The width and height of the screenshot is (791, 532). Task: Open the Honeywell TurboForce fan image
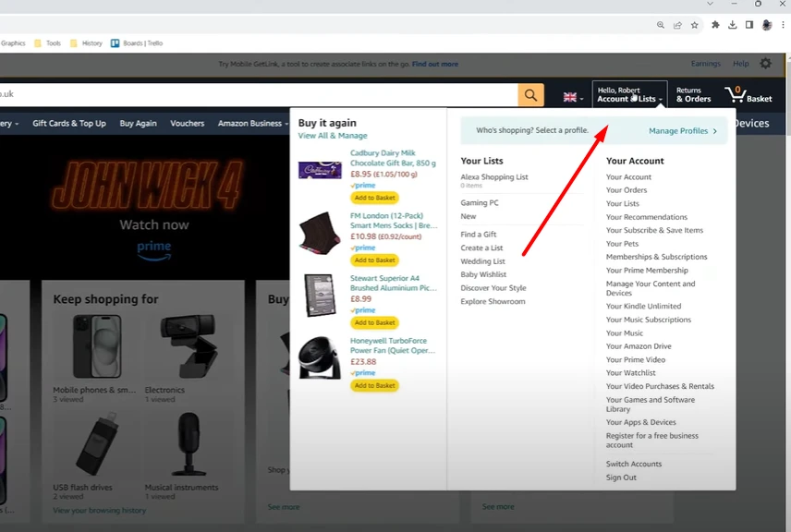(320, 358)
